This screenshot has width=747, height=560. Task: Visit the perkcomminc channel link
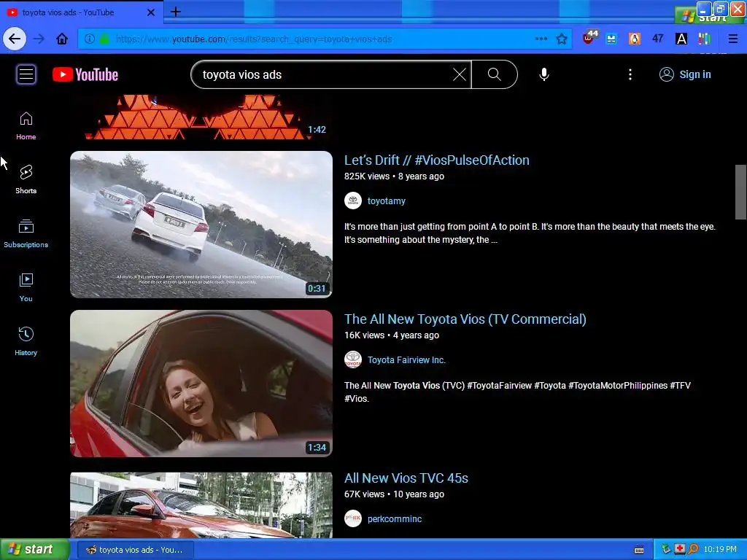[395, 519]
